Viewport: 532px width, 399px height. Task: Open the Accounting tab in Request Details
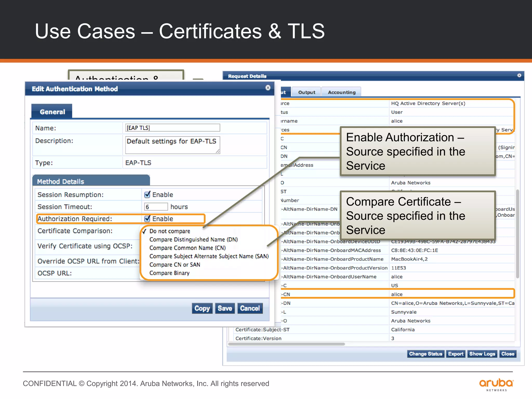point(342,92)
